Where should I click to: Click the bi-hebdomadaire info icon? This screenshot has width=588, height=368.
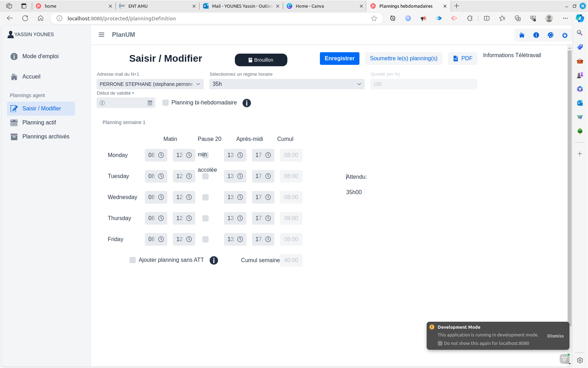(x=247, y=103)
